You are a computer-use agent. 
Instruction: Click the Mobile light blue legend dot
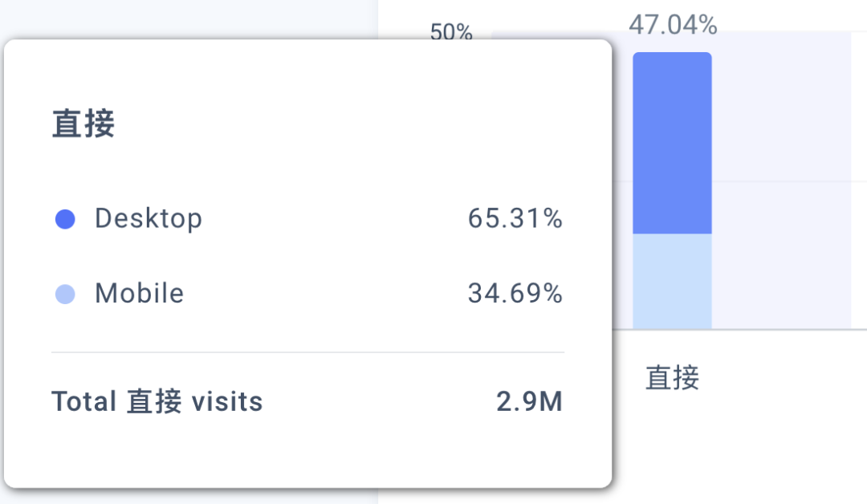[x=65, y=294]
